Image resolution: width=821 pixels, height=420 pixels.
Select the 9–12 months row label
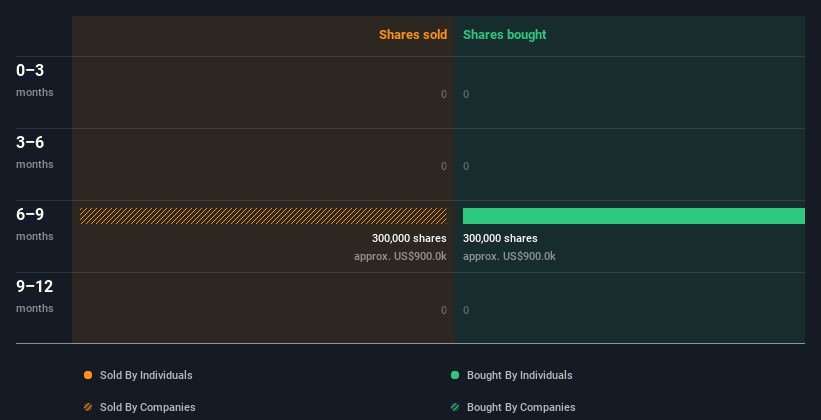pyautogui.click(x=35, y=296)
